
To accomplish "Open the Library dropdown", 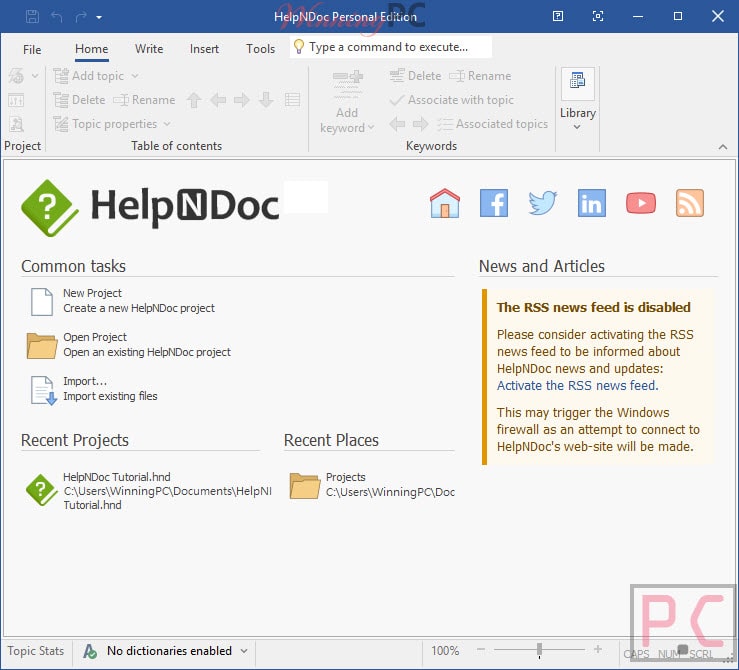I will tap(577, 100).
